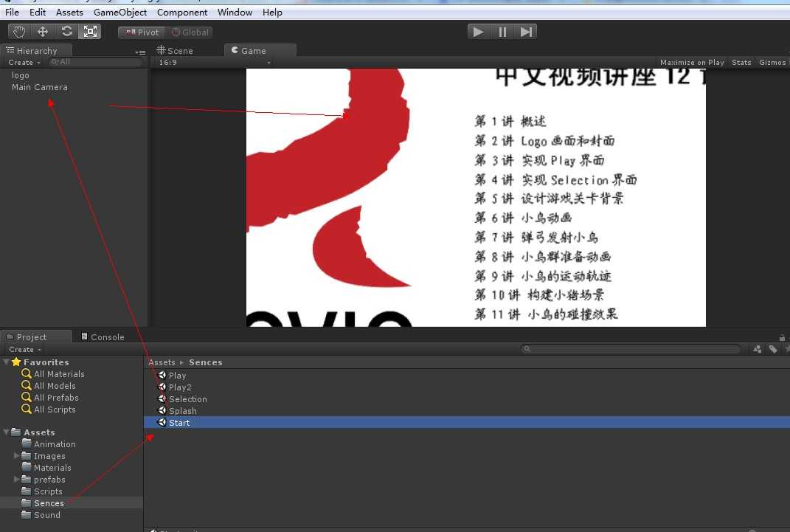Click the Pause button
This screenshot has height=532, width=790.
[x=502, y=32]
